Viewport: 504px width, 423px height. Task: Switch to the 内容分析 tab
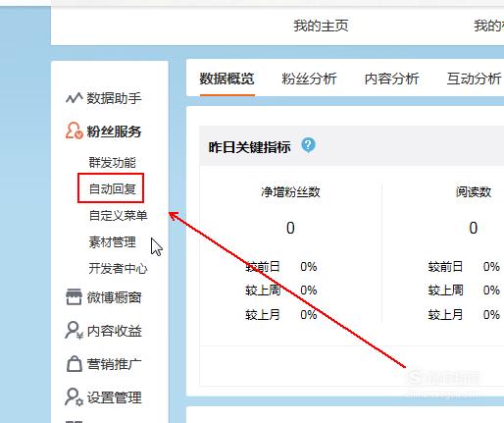point(391,79)
